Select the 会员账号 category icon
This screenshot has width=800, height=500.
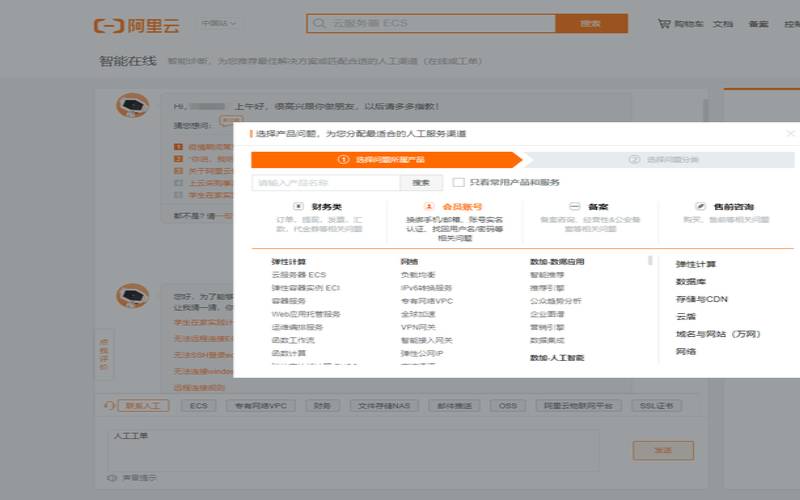click(429, 206)
